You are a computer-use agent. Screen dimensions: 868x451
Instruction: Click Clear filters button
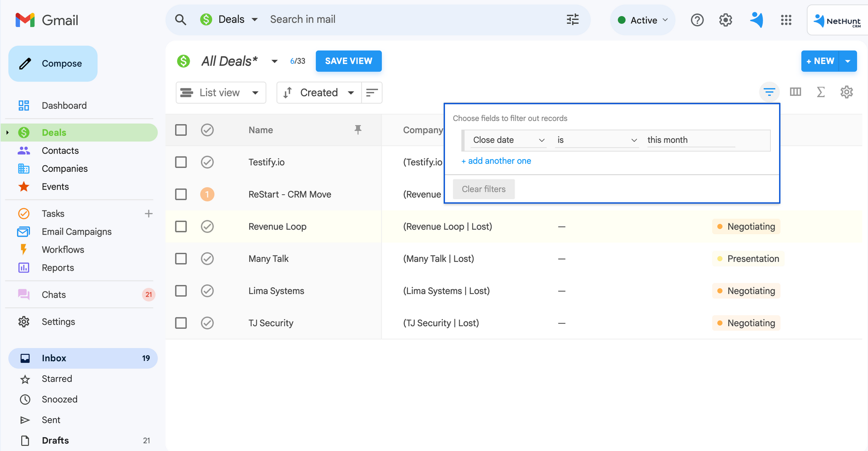tap(483, 189)
